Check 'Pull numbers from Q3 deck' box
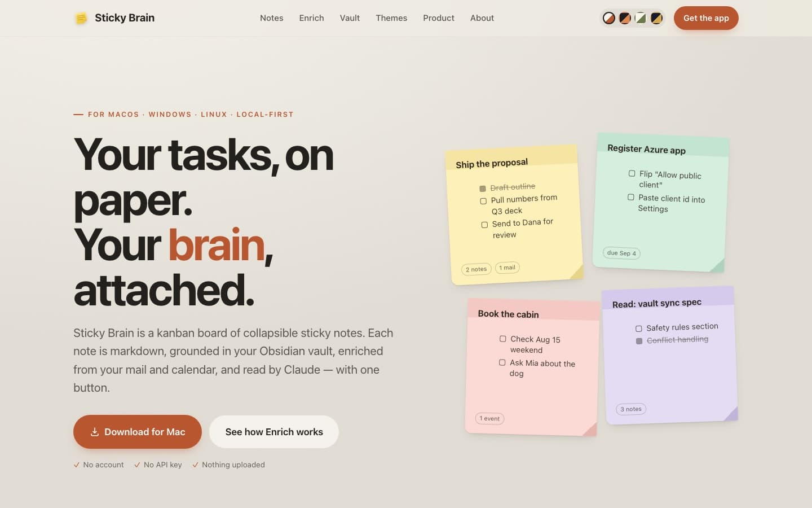Image resolution: width=812 pixels, height=508 pixels. click(x=483, y=201)
